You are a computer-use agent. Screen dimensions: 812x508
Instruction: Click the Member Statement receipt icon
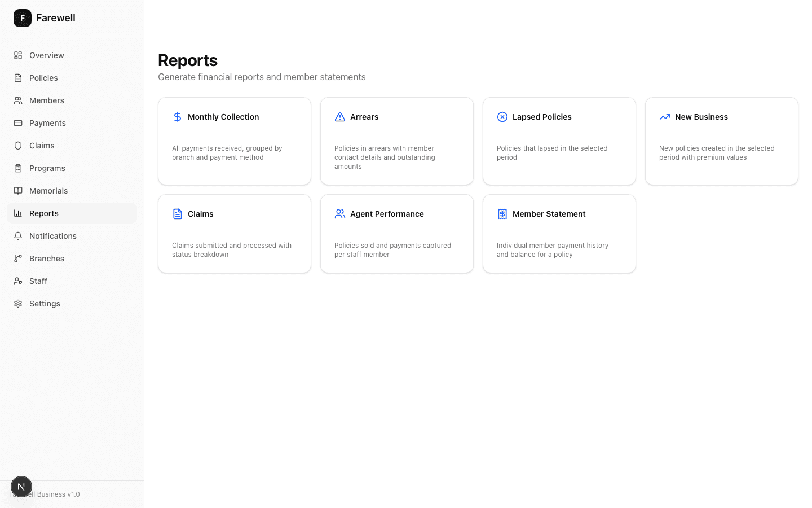tap(502, 213)
